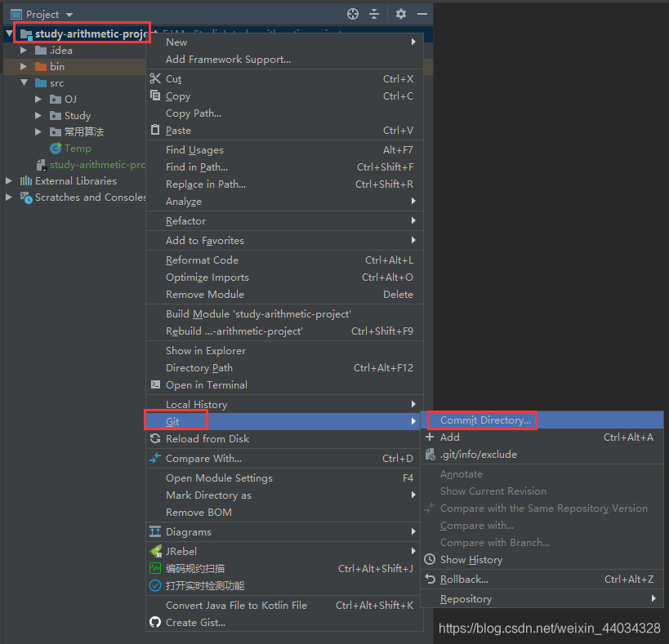This screenshot has width=669, height=644.
Task: Click Commit Directory in Git submenu
Action: [542, 420]
